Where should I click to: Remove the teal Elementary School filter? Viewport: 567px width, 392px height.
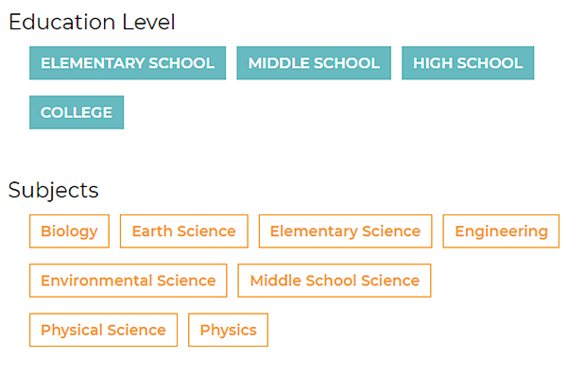click(128, 63)
